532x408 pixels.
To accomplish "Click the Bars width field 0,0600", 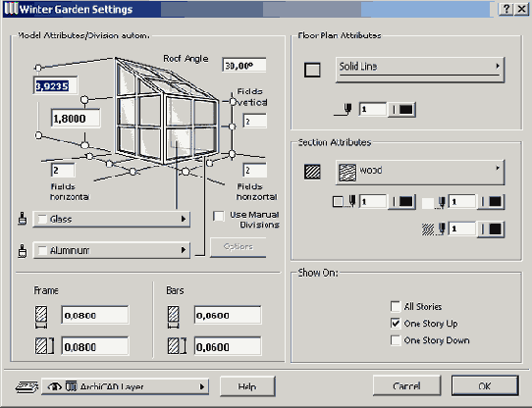I will coord(228,315).
